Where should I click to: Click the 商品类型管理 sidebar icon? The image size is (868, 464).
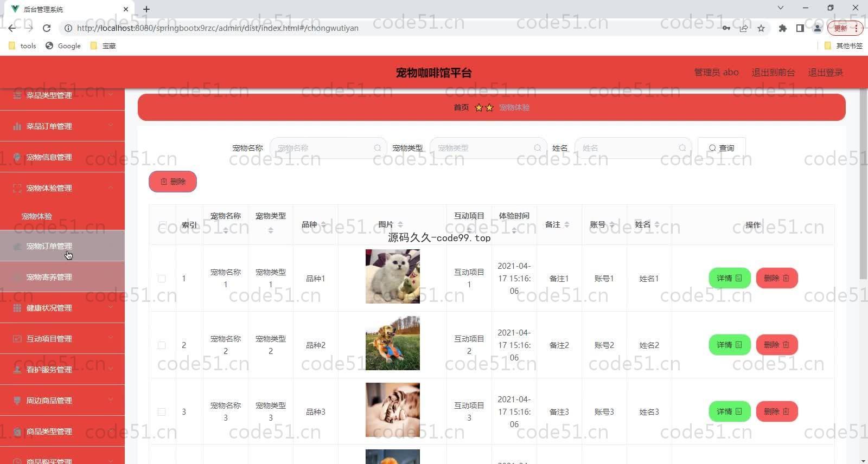click(17, 431)
